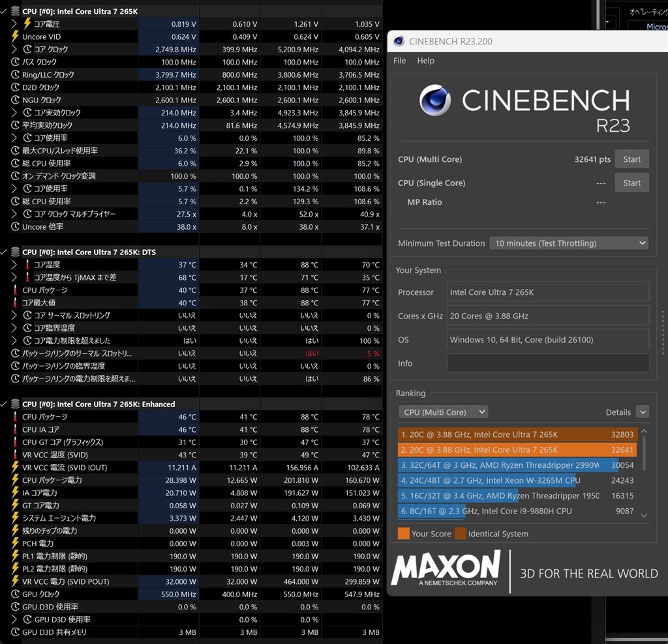Viewport: 668px width, 644px height.
Task: Click the chip icon of the CPU DTS group
Action: point(15,251)
